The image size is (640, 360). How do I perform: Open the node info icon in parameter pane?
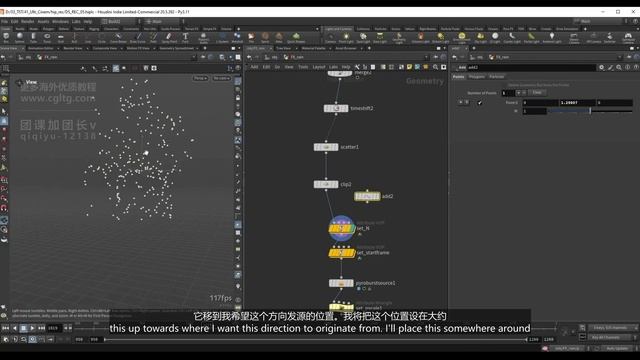(x=627, y=67)
